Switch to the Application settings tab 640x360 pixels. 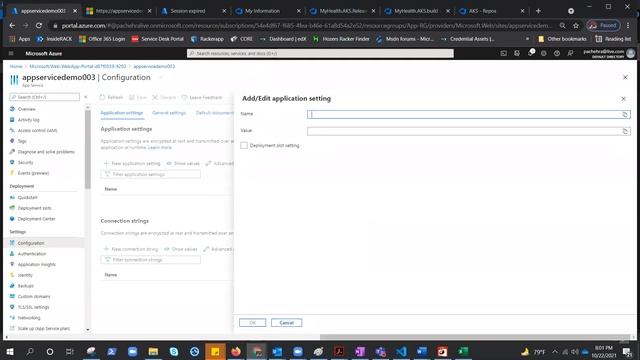[122, 113]
